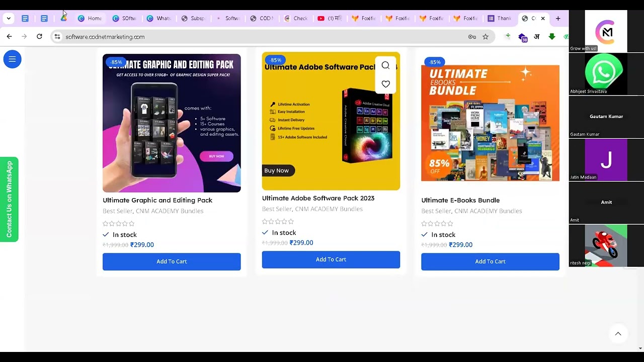Click the scroll-to-top arrow button
The image size is (644, 362).
(618, 334)
